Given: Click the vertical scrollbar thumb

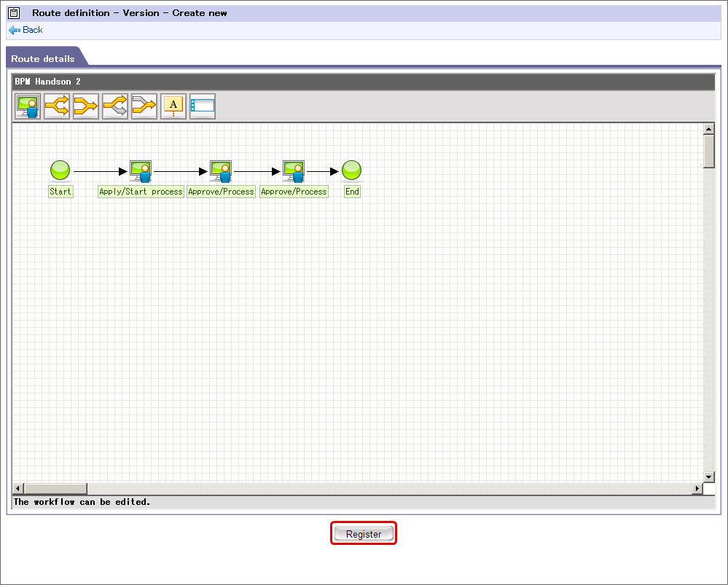Looking at the screenshot, I should coord(708,151).
